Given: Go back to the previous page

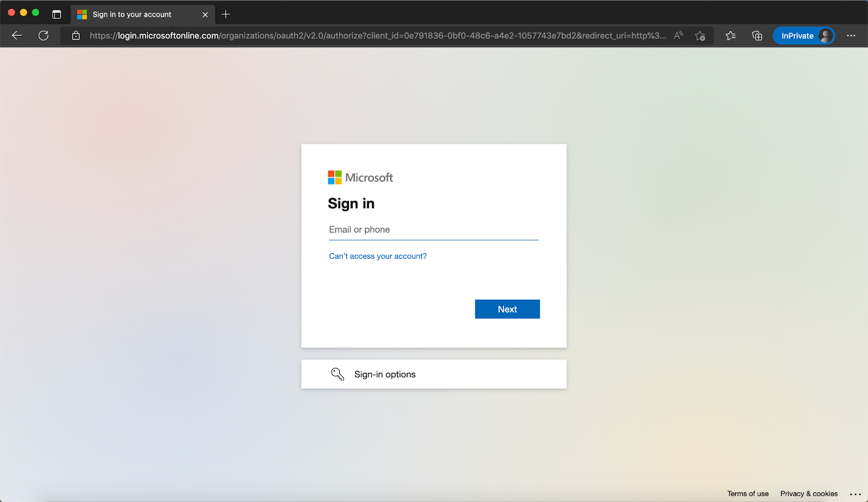Looking at the screenshot, I should coord(17,36).
